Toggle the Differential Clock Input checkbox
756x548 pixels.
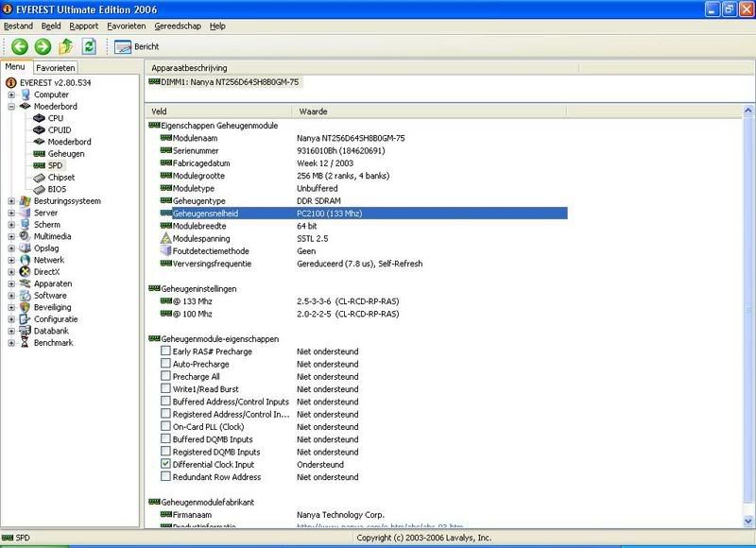166,465
